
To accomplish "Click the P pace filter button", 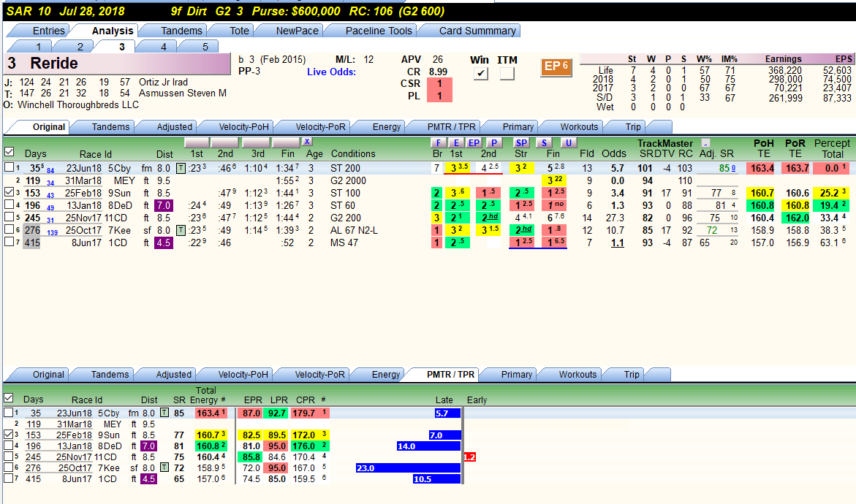I will click(x=493, y=143).
